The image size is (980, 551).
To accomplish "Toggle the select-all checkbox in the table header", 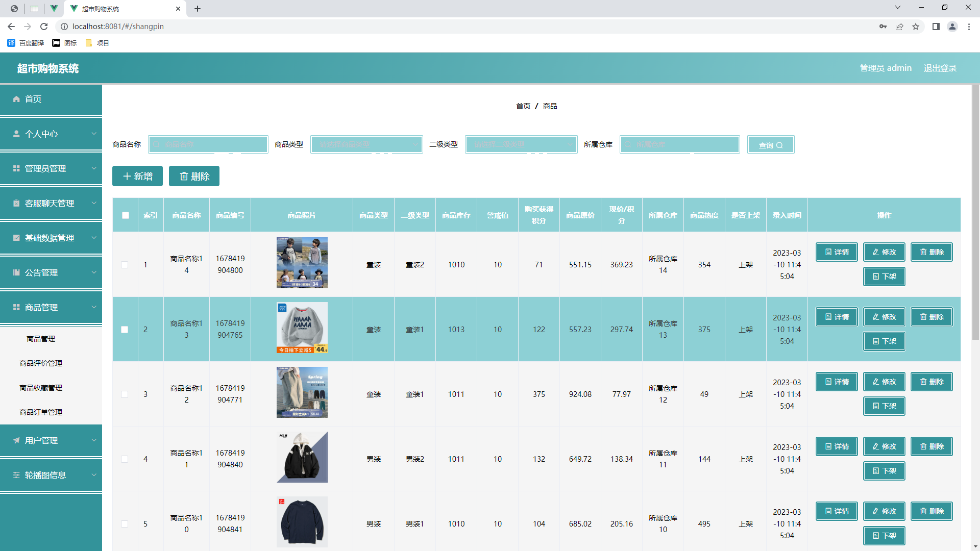I will tap(126, 215).
